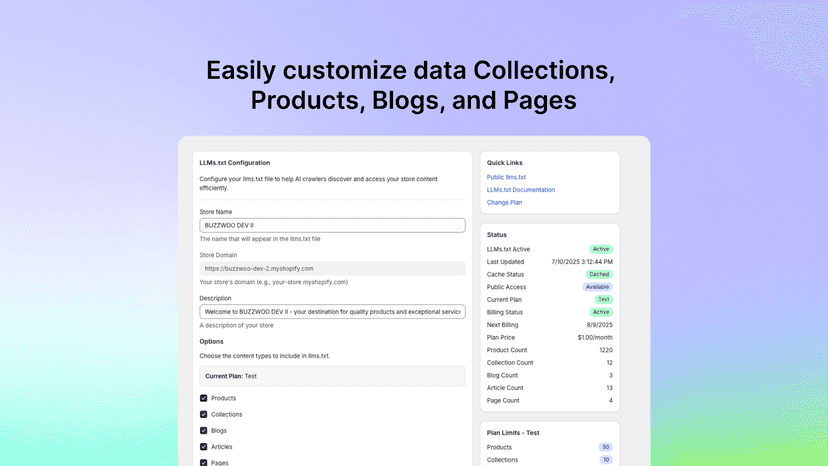
Task: Toggle the Collections checkbox
Action: [203, 414]
